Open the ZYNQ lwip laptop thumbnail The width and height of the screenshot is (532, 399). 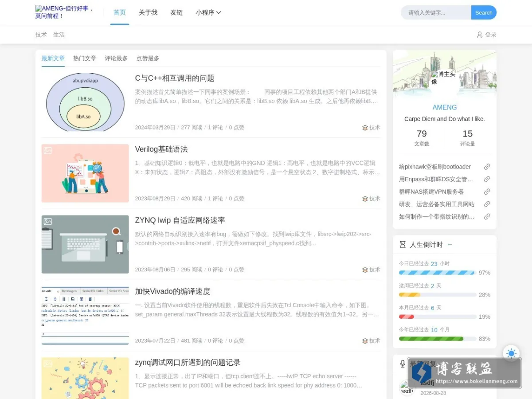point(85,244)
